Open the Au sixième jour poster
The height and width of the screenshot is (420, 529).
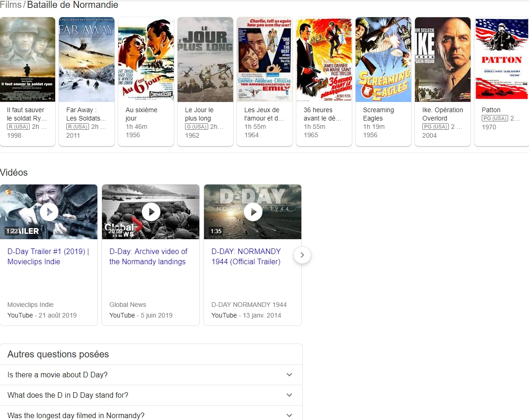point(146,59)
